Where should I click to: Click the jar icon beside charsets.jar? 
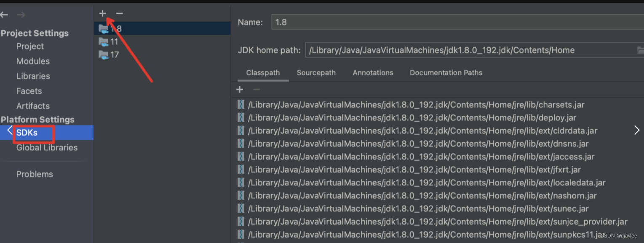[241, 104]
